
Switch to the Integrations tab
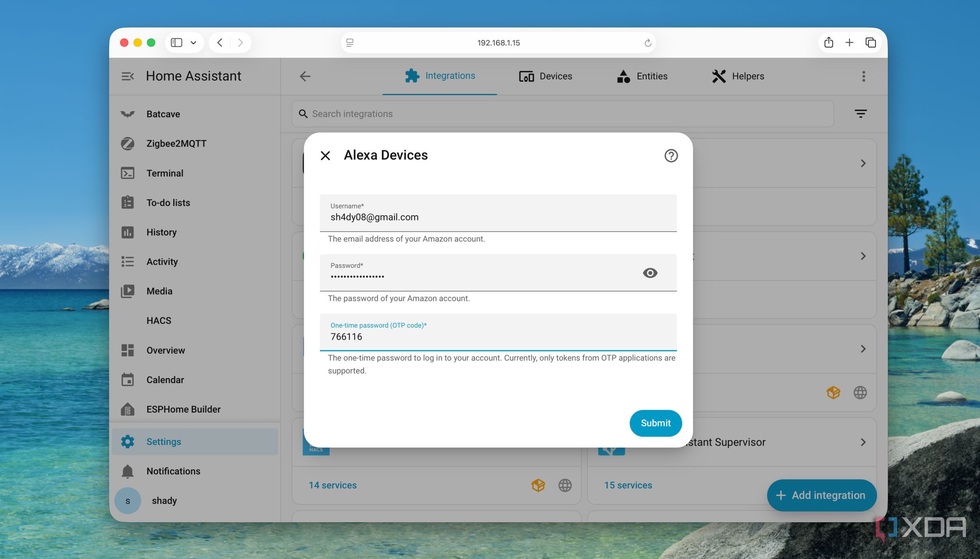[x=440, y=76]
